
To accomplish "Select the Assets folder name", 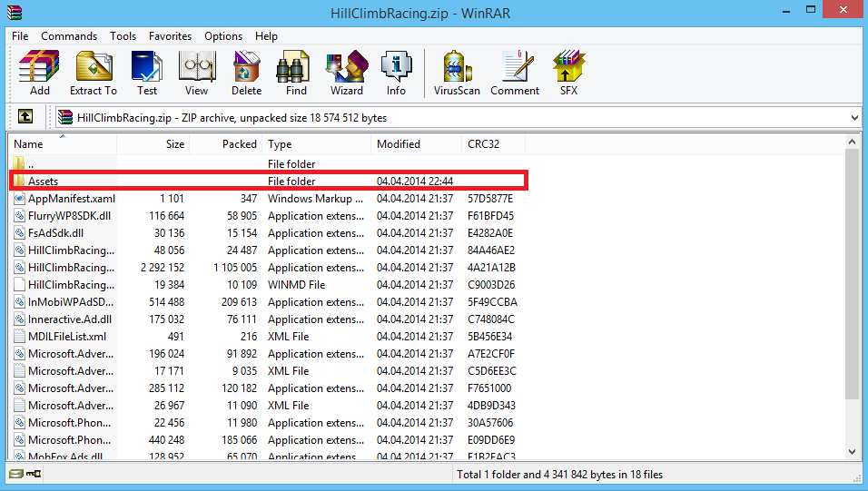I will click(x=43, y=181).
